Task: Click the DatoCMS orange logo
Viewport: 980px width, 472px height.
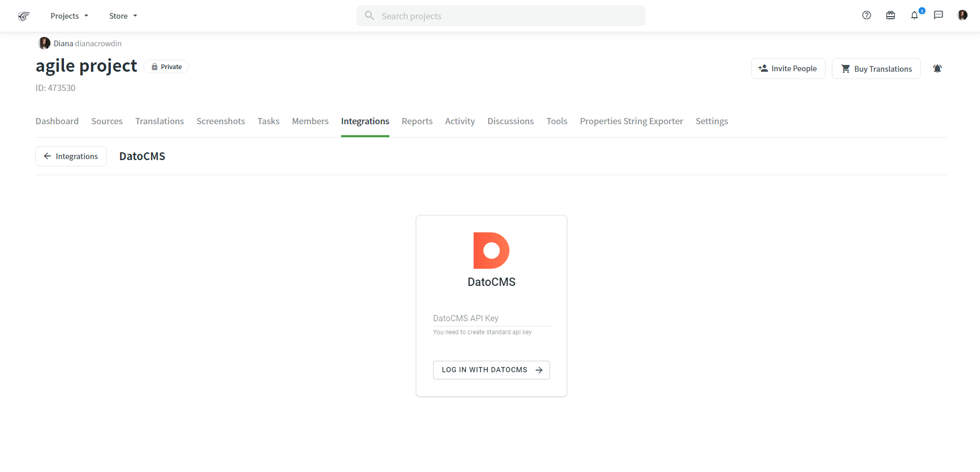Action: [491, 251]
